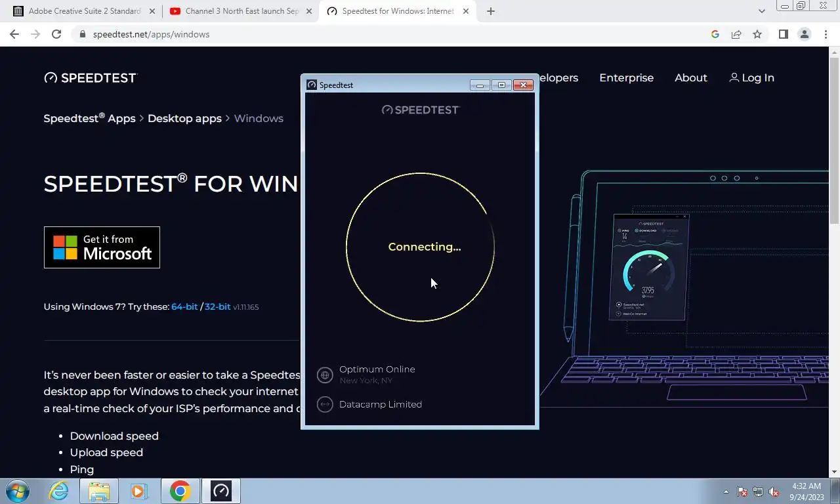This screenshot has height=504, width=840.
Task: Click the browser back arrow
Action: (14, 34)
